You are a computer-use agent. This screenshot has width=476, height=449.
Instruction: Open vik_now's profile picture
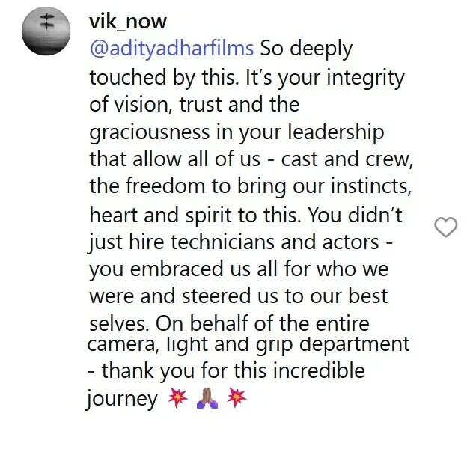point(46,31)
